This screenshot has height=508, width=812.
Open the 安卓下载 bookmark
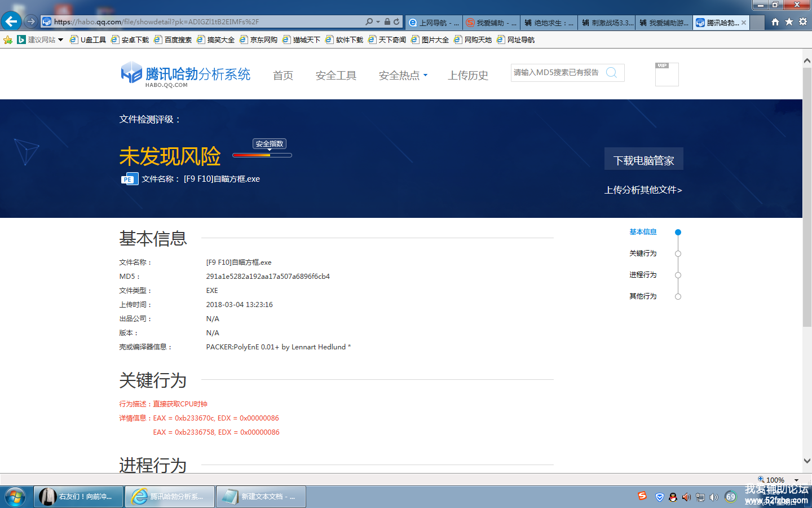[130, 40]
